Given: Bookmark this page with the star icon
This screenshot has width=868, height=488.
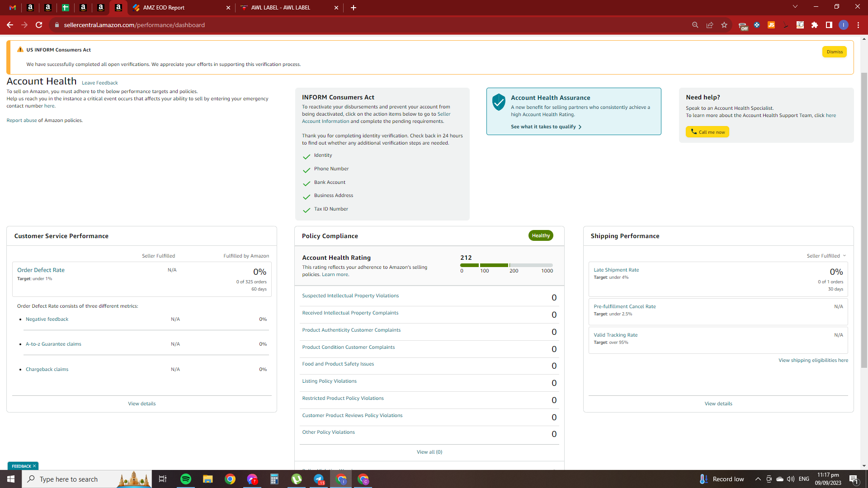Looking at the screenshot, I should point(724,25).
